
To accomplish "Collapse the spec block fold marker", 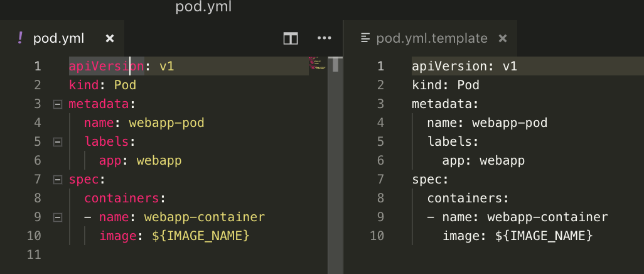I will (58, 179).
